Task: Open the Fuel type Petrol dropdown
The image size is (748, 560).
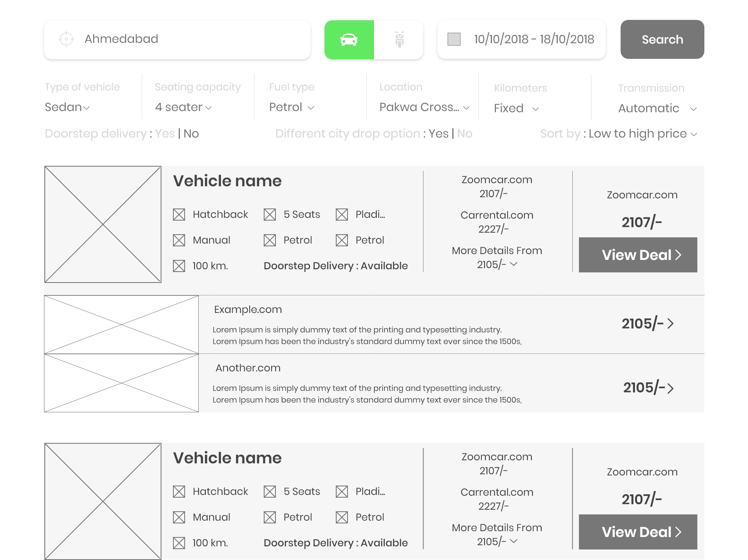Action: pyautogui.click(x=292, y=107)
